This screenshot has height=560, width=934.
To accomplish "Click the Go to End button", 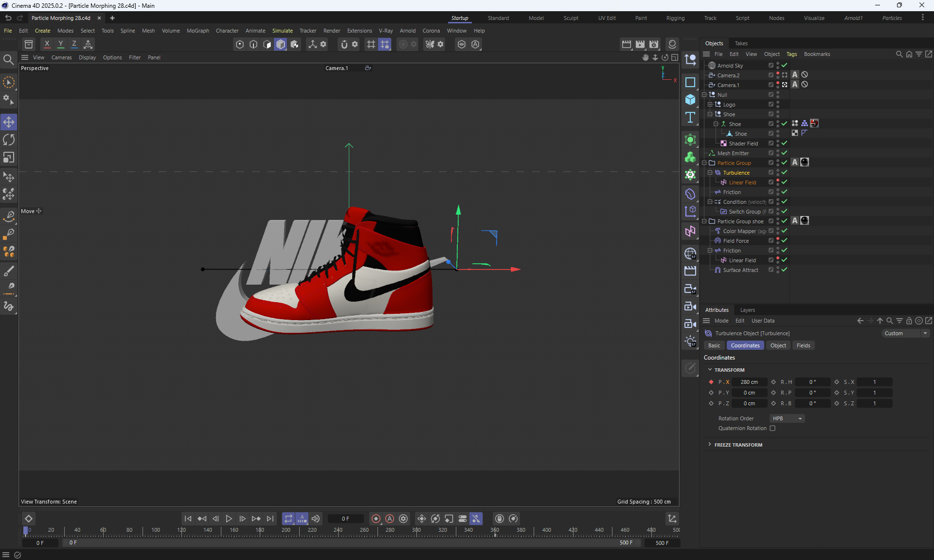I will pos(270,519).
